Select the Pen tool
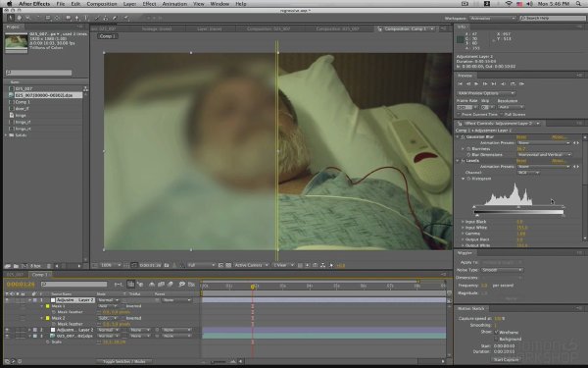Image resolution: width=588 pixels, height=368 pixels. pyautogui.click(x=76, y=18)
